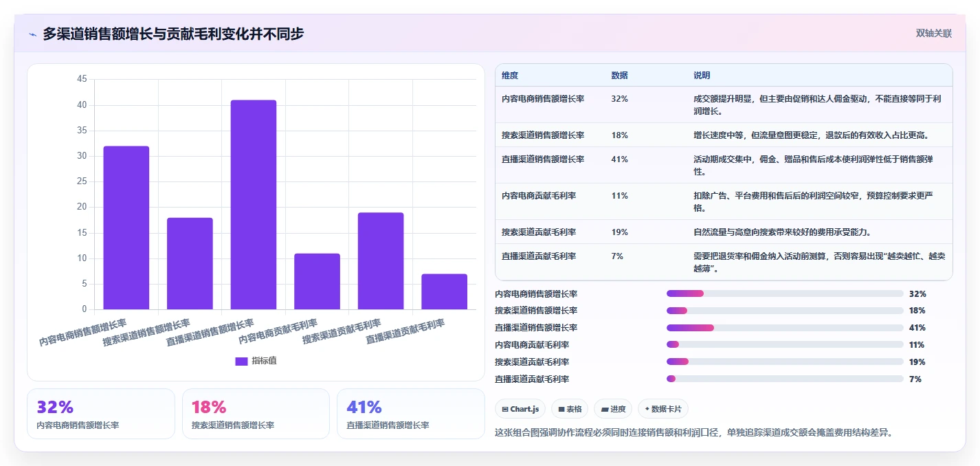Image resolution: width=980 pixels, height=466 pixels.
Task: Click the 数据 column header
Action: pos(619,76)
